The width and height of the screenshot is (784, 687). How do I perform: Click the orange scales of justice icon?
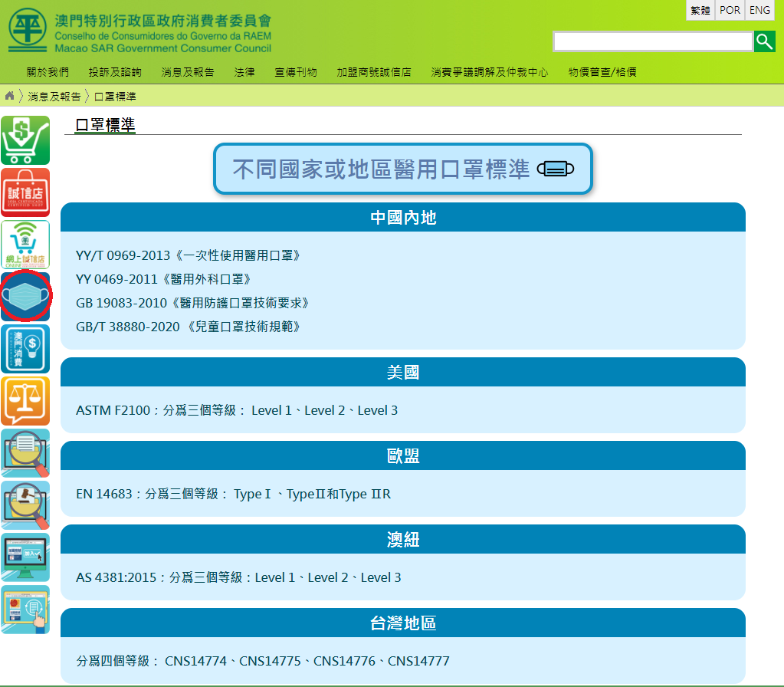pyautogui.click(x=25, y=400)
